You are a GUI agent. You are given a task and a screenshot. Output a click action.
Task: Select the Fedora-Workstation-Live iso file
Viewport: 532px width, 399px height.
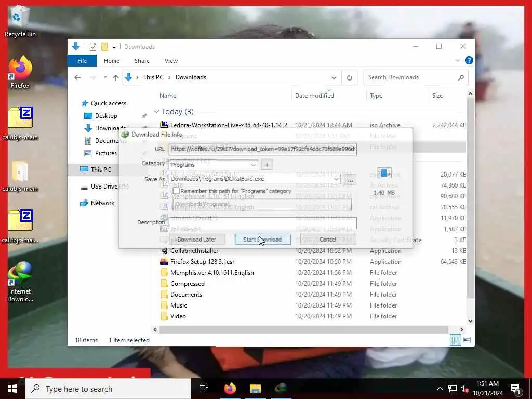click(229, 125)
